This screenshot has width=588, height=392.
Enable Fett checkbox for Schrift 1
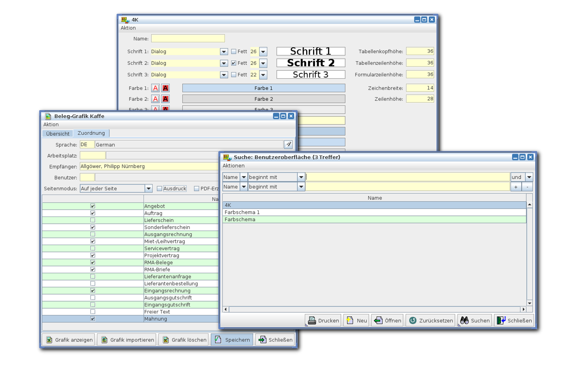click(234, 52)
